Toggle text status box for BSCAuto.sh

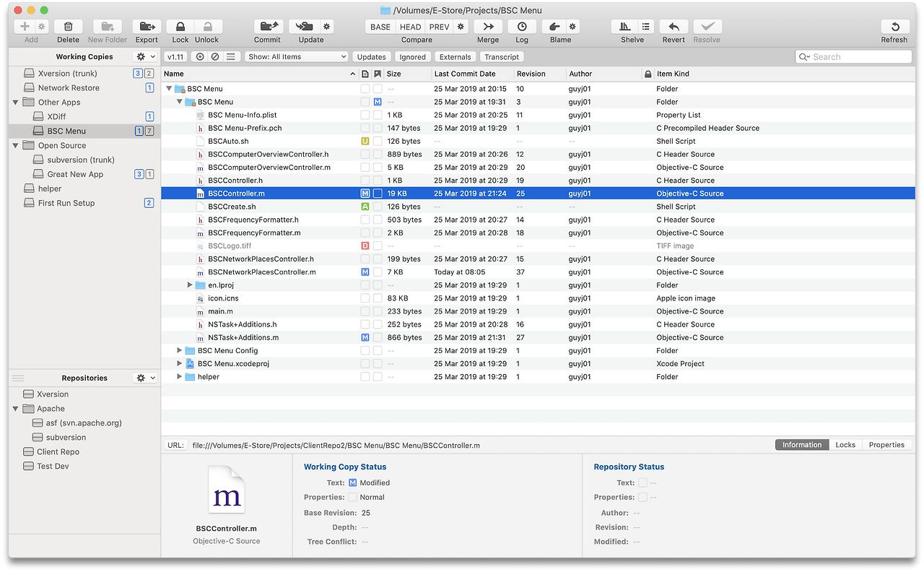coord(365,141)
